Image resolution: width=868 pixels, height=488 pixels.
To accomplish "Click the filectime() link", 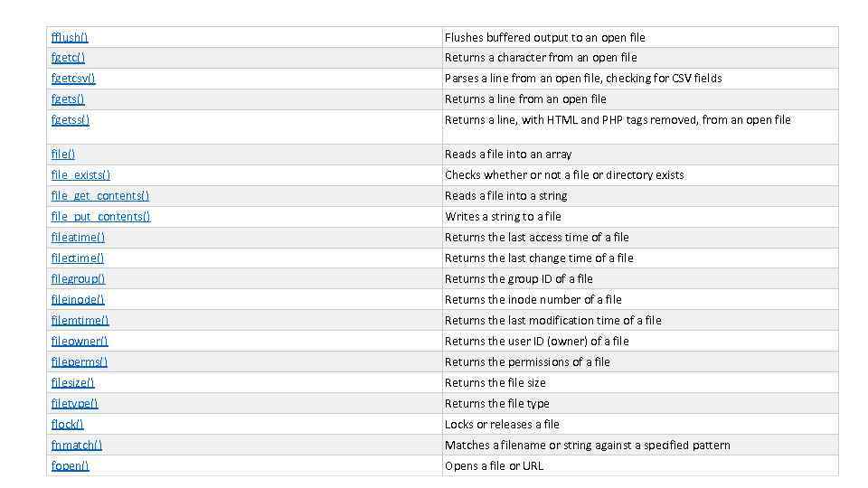I will pos(78,258).
